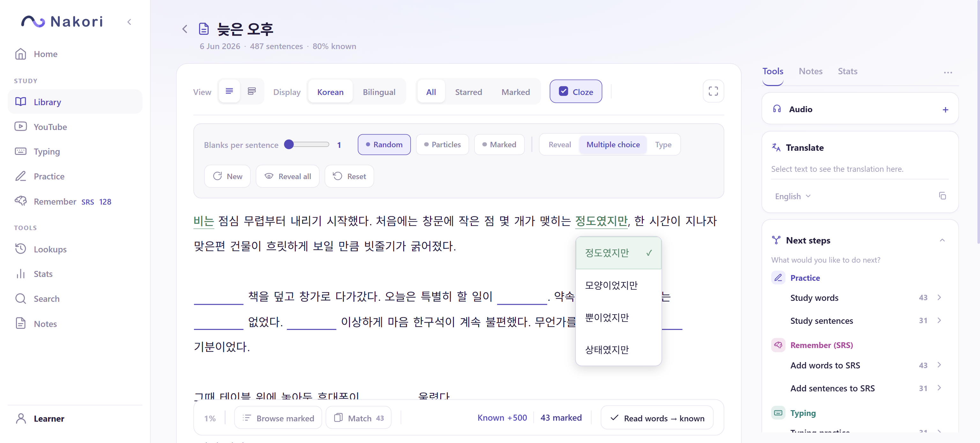Open Search in the sidebar

[x=75, y=299]
